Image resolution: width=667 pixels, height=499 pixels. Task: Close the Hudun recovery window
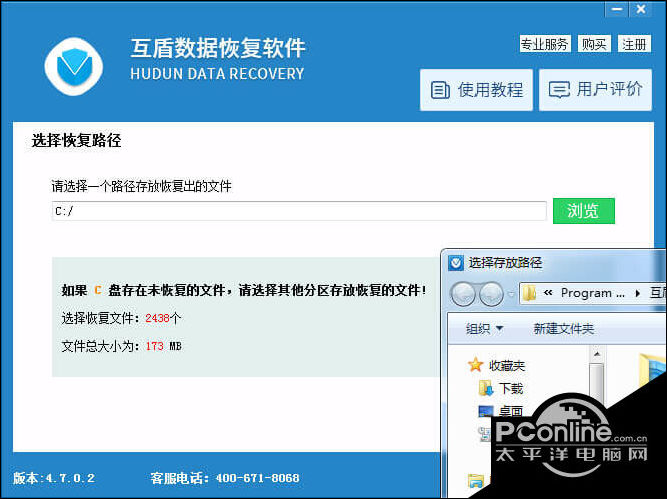pos(641,9)
